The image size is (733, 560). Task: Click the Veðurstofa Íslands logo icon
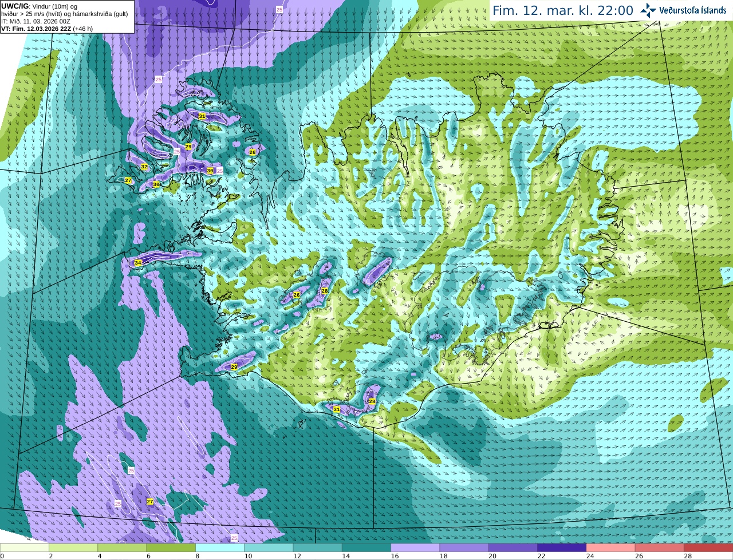click(648, 10)
